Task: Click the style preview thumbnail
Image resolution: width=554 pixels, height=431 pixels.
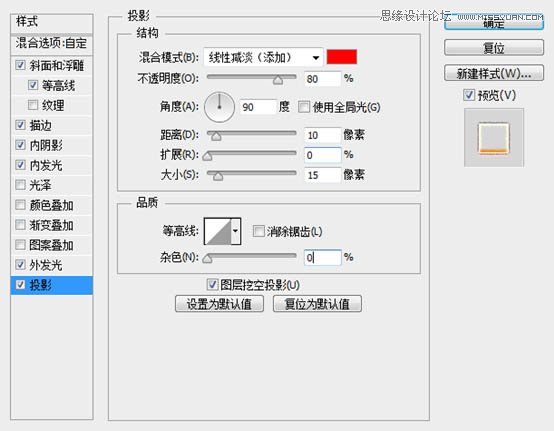Action: coord(494,137)
